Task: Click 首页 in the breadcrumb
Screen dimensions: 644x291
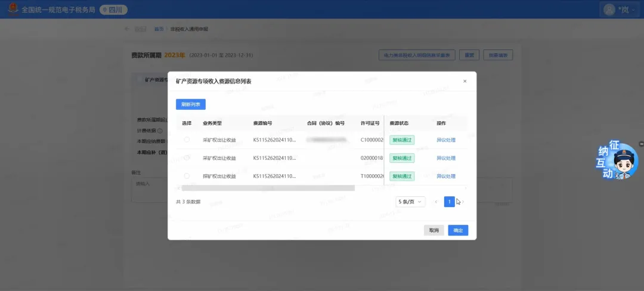Action: pyautogui.click(x=159, y=29)
